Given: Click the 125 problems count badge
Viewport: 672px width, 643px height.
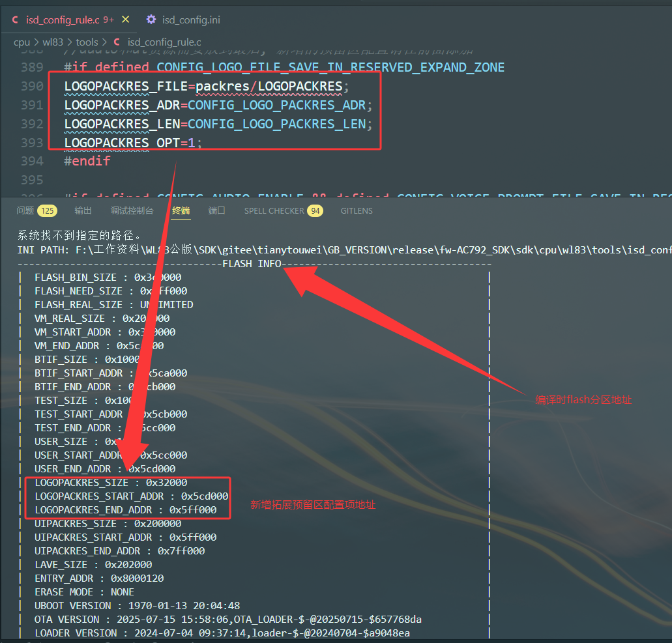Looking at the screenshot, I should tap(47, 211).
